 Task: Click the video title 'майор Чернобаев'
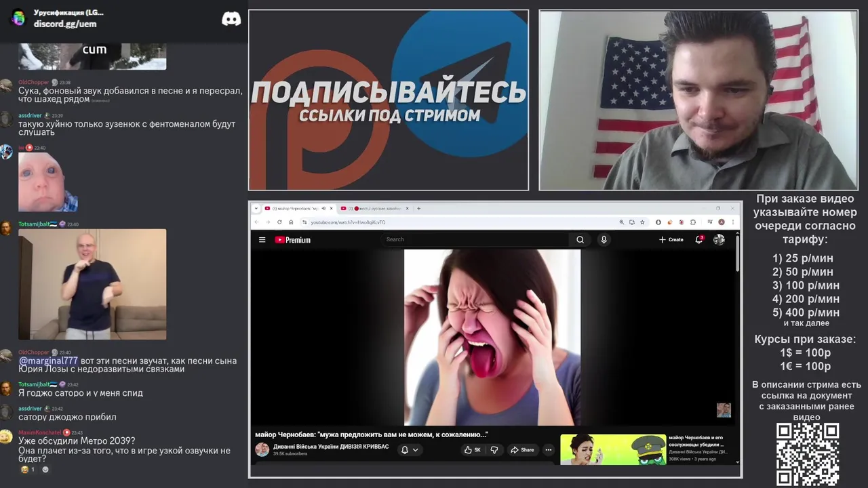(x=372, y=434)
